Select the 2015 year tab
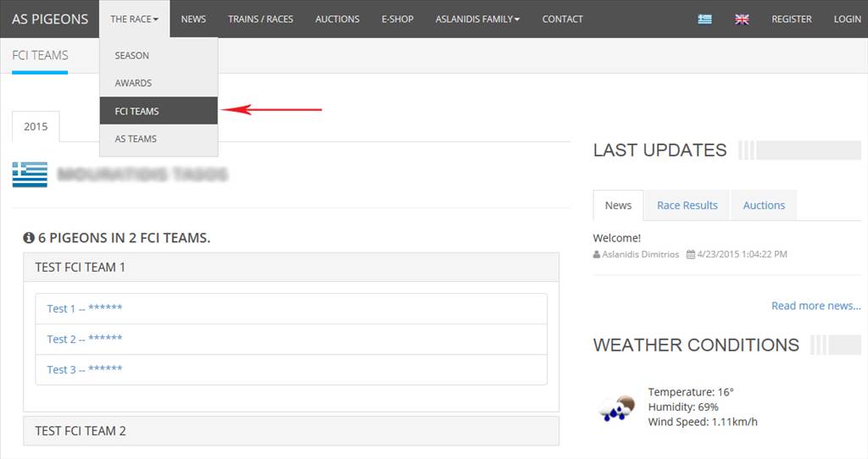The image size is (868, 459). [36, 127]
